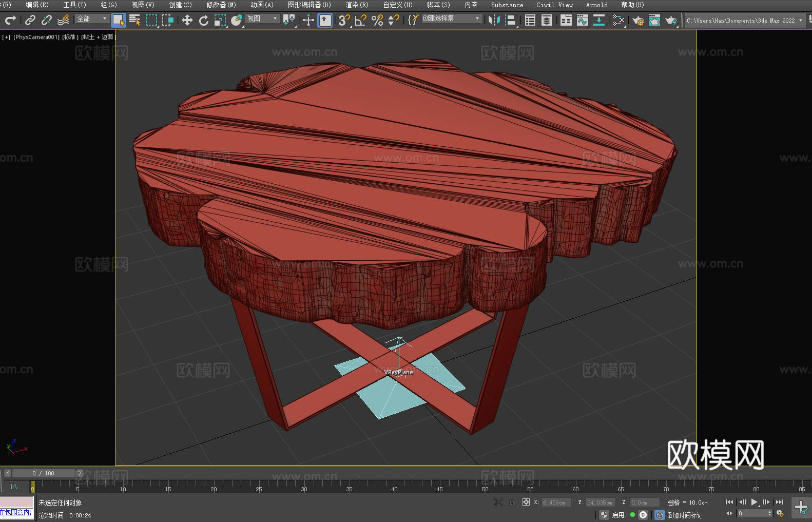Open the Civil View menu
Image resolution: width=812 pixels, height=522 pixels.
pyautogui.click(x=554, y=5)
